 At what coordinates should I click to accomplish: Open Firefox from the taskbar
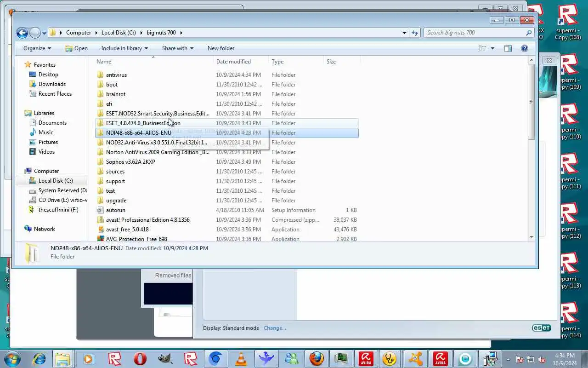pyautogui.click(x=316, y=359)
